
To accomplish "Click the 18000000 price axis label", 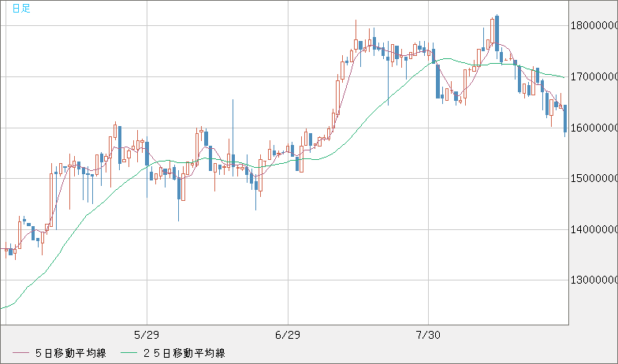I will click(x=594, y=25).
